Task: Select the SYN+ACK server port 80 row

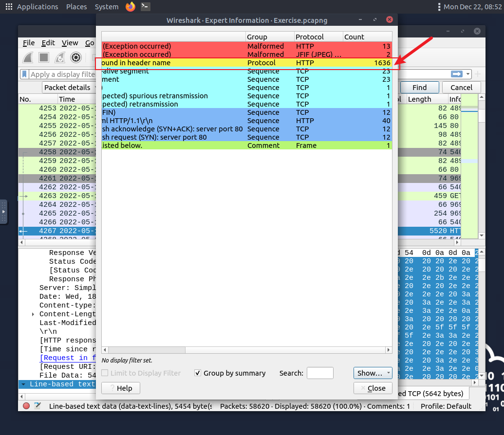Action: click(246, 129)
